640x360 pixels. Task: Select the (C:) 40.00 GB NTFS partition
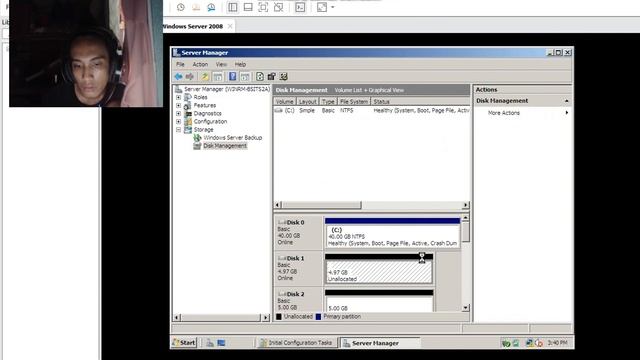tap(392, 233)
